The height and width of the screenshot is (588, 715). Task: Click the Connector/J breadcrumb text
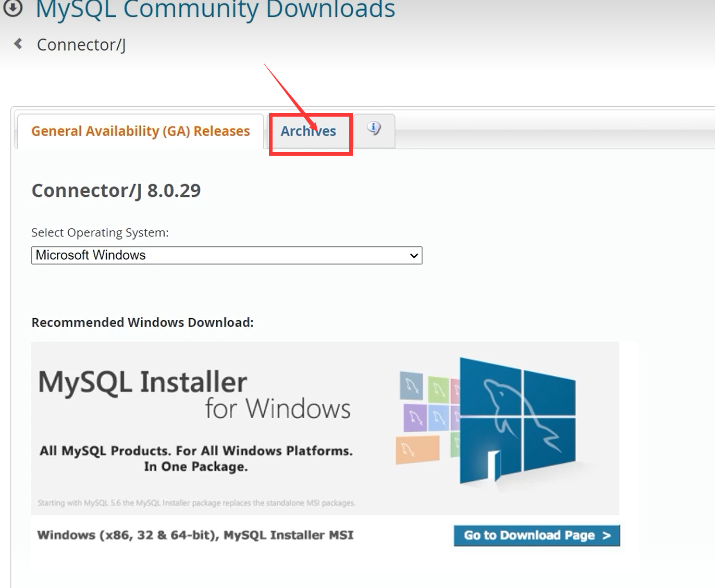pyautogui.click(x=81, y=45)
